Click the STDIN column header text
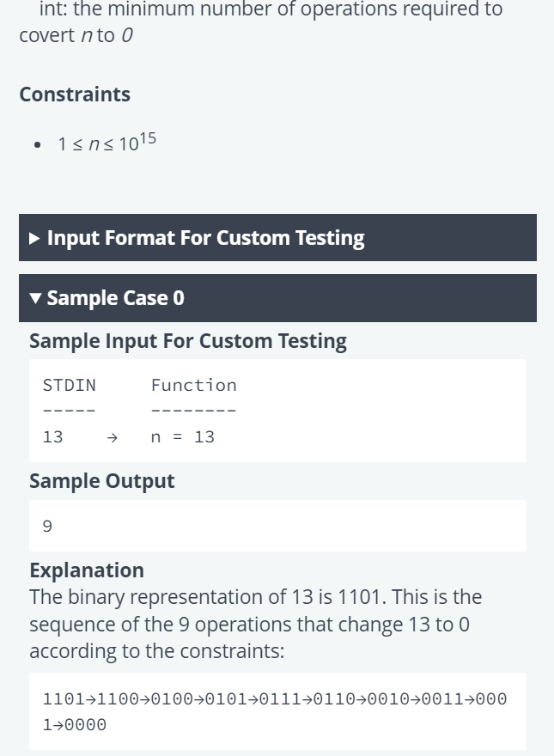 (x=70, y=385)
